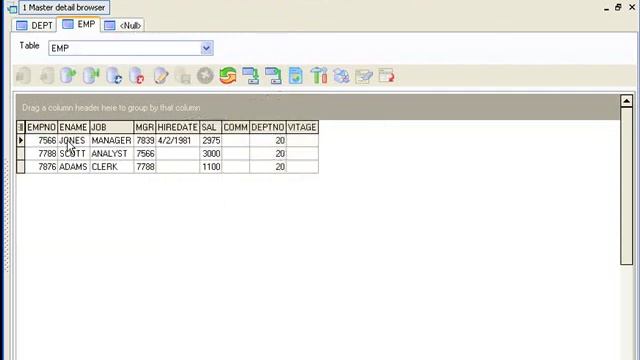
Task: Click salary cell 1100
Action: coord(211,167)
